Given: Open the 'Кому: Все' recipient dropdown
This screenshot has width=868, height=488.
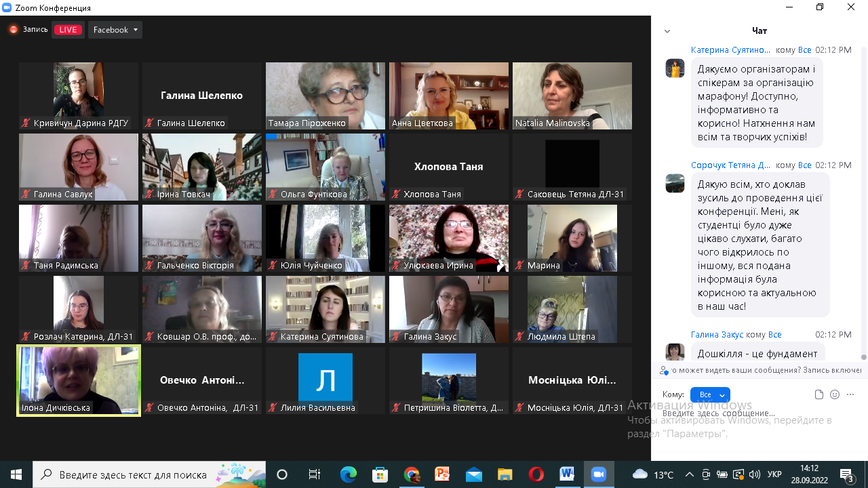Looking at the screenshot, I should tap(710, 394).
